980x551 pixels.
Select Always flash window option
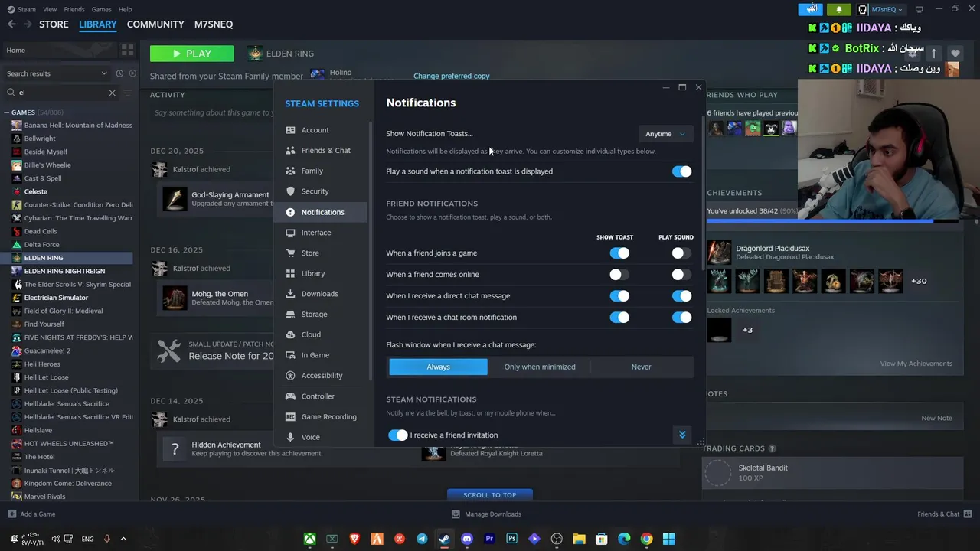coord(438,367)
